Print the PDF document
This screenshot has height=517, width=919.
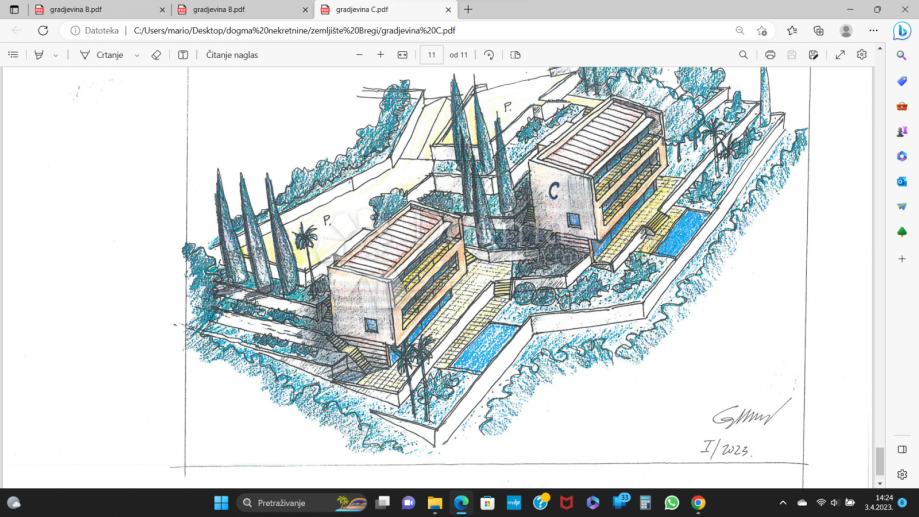pos(770,55)
